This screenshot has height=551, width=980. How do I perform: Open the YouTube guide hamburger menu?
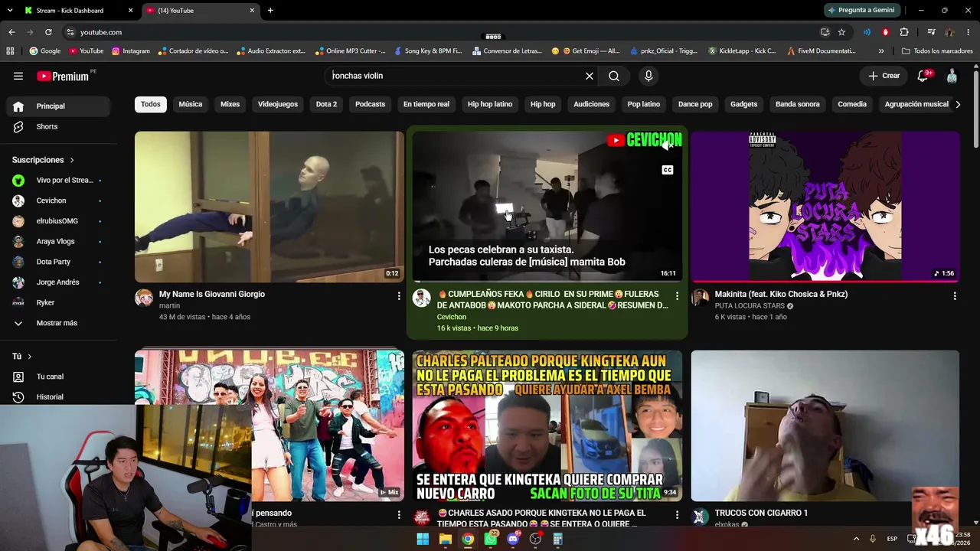18,76
